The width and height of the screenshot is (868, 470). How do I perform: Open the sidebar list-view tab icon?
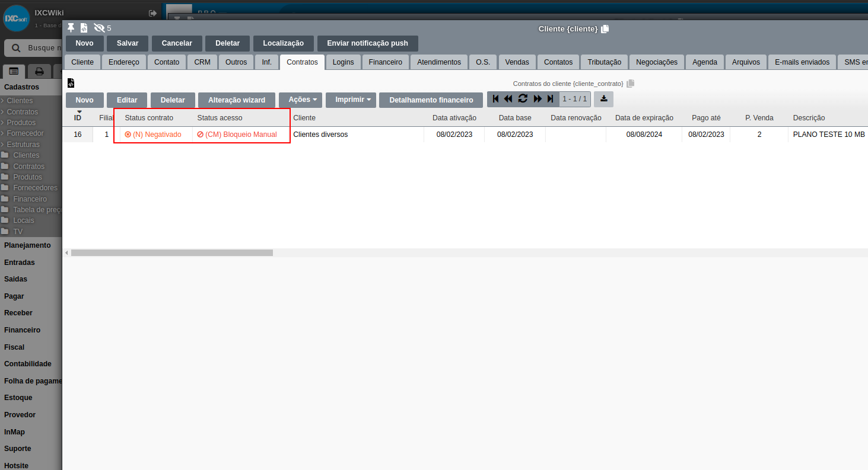point(13,71)
